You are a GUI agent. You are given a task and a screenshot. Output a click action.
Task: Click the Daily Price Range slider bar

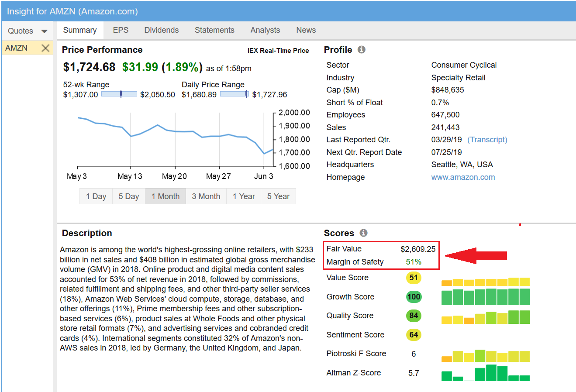(x=235, y=94)
